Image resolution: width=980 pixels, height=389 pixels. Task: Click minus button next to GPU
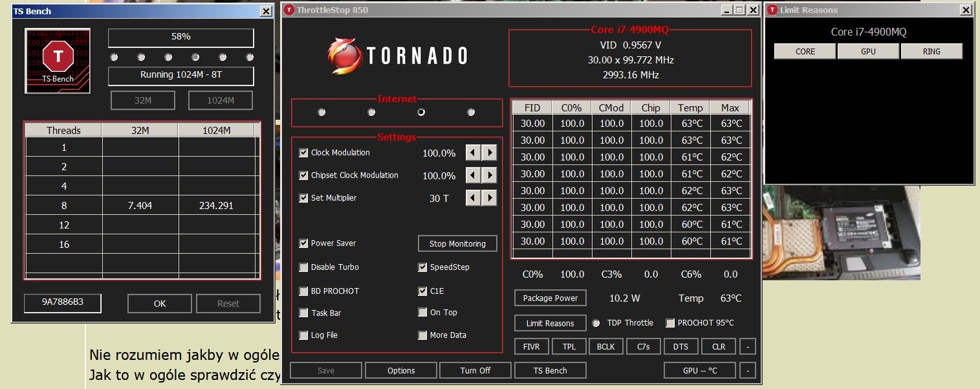[x=747, y=370]
